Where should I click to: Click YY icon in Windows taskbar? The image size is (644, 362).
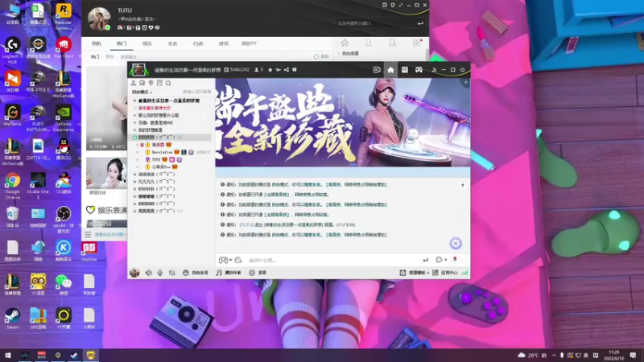(91, 355)
